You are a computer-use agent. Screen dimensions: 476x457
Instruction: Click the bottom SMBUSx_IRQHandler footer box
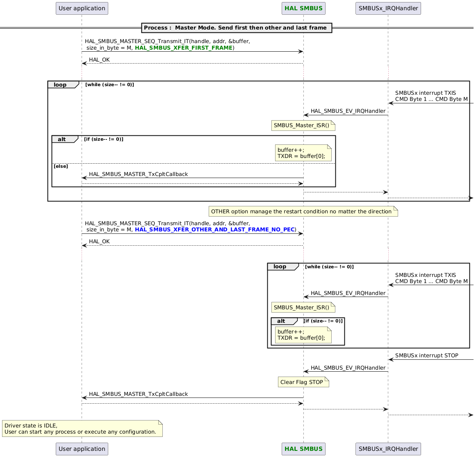(387, 449)
